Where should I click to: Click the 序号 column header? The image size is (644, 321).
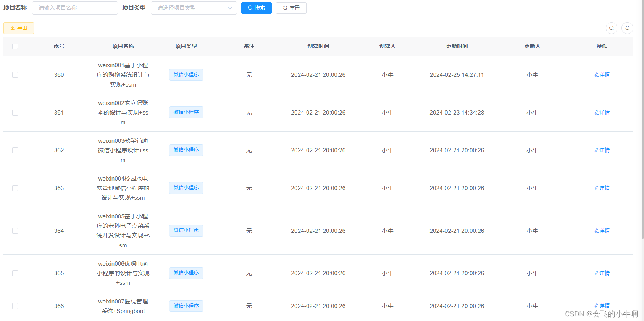(59, 46)
